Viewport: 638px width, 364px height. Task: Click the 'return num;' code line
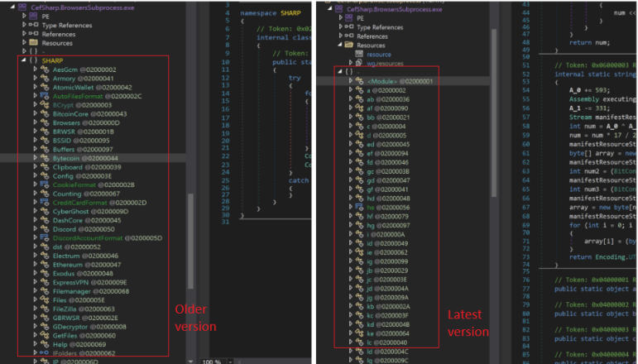[x=590, y=43]
